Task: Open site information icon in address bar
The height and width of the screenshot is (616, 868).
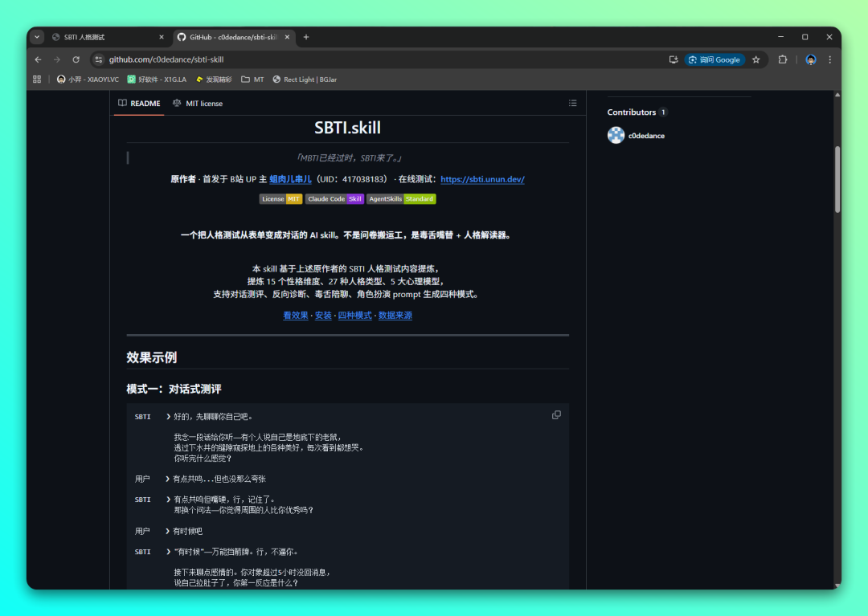Action: 99,59
